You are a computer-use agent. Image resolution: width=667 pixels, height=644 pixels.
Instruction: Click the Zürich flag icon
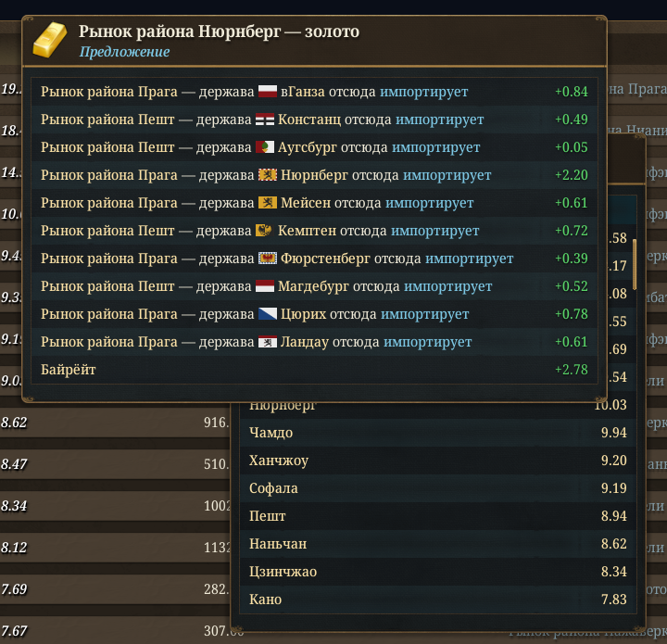pos(268,314)
